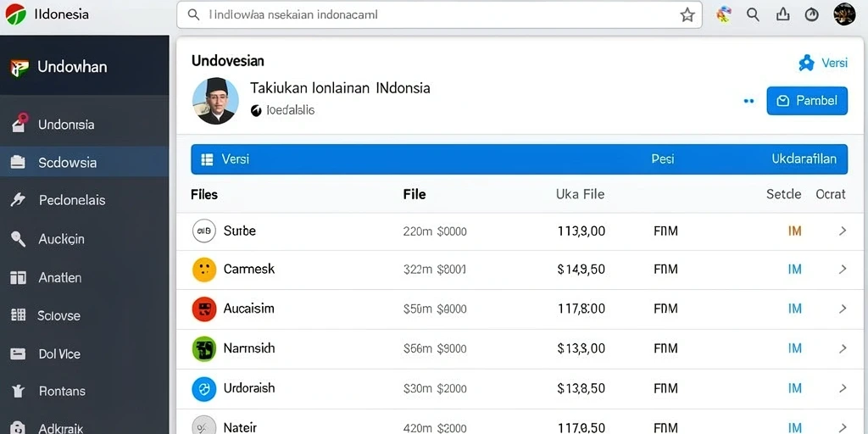Click the Surbe file name
Image resolution: width=868 pixels, height=434 pixels.
(x=239, y=231)
